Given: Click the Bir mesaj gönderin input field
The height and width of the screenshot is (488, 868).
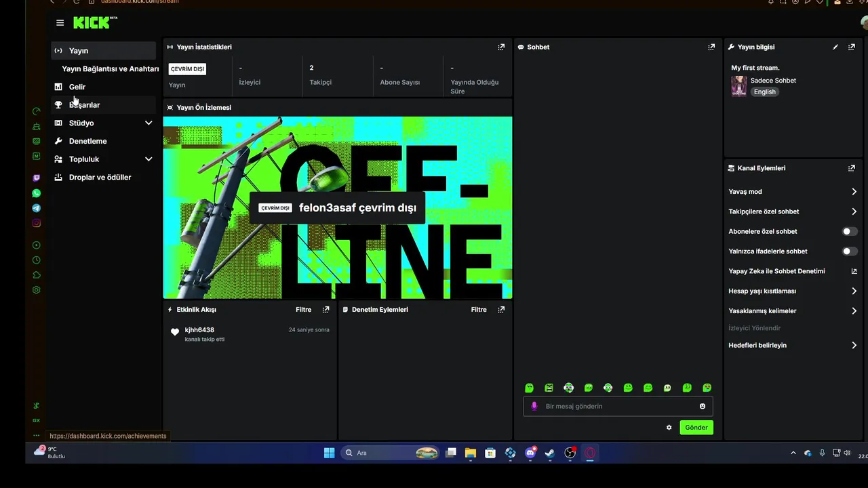Looking at the screenshot, I should pos(618,406).
